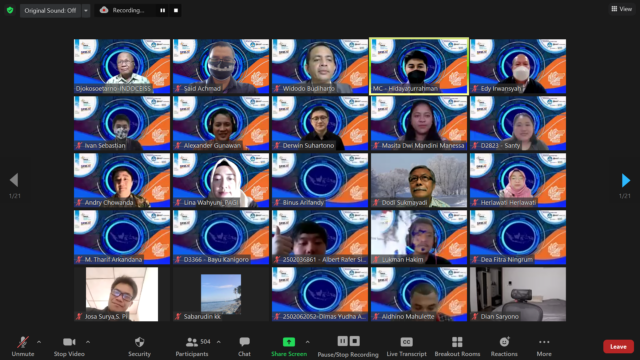Toggle Stop Video camera icon

point(69,342)
